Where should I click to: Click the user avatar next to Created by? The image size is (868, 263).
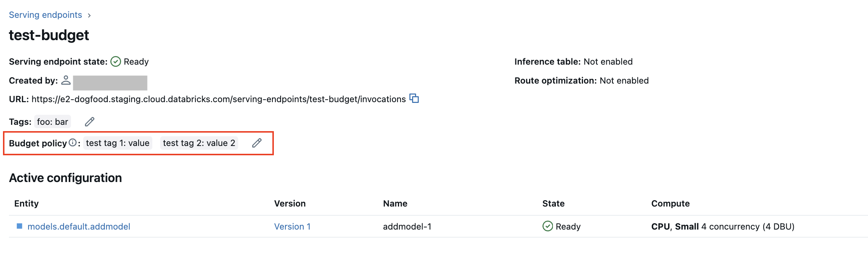[x=65, y=80]
